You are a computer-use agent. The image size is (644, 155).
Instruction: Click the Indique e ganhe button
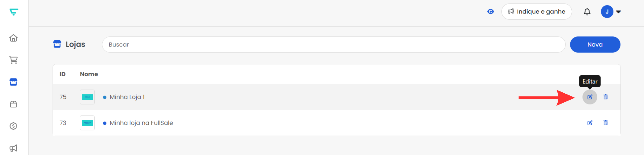(536, 12)
